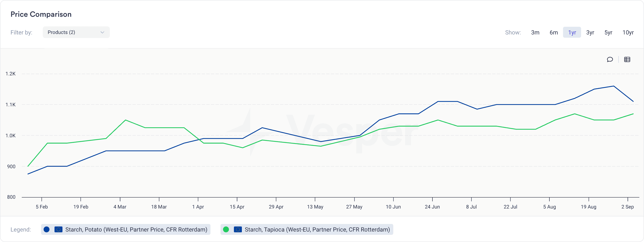
Task: Click the 4 Mar x-axis label
Action: 120,207
